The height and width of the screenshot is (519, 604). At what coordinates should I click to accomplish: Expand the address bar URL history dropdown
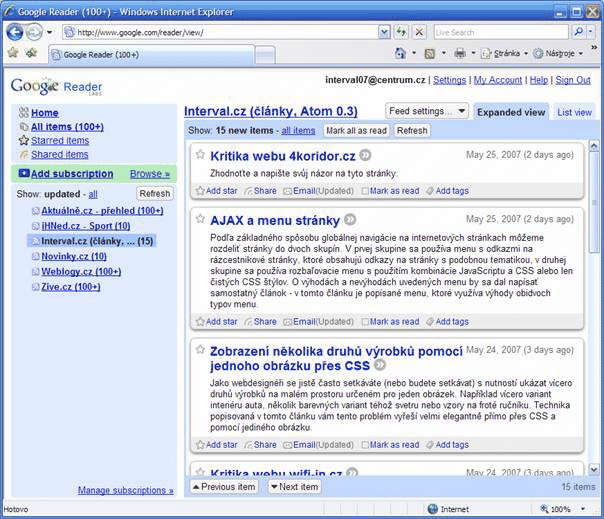pyautogui.click(x=384, y=32)
